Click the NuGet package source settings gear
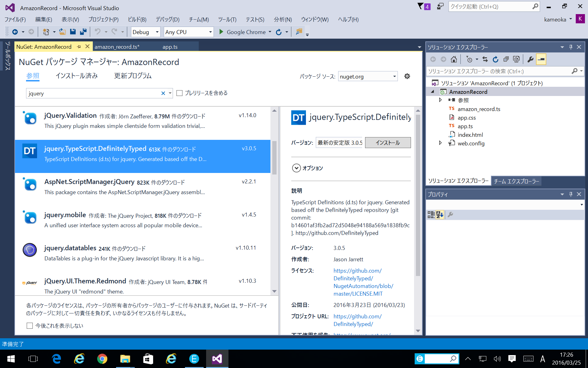 (407, 76)
